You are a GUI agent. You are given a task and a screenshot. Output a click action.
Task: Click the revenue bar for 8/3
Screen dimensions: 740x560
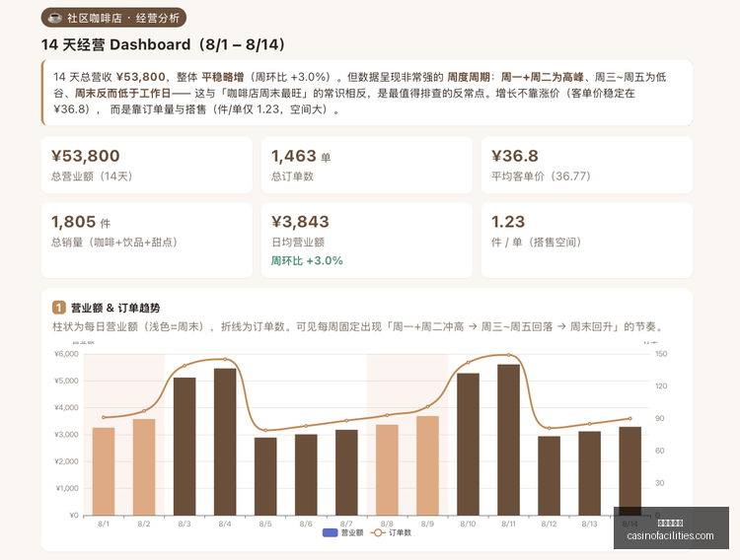(x=185, y=447)
